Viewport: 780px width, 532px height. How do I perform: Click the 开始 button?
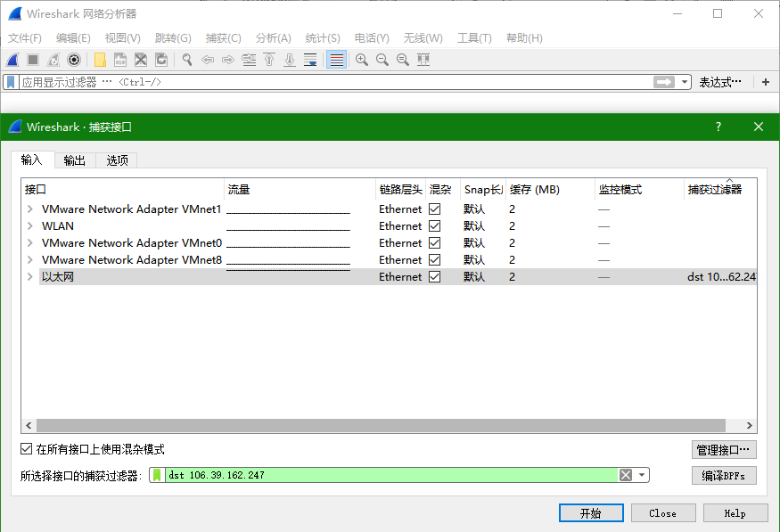point(591,513)
